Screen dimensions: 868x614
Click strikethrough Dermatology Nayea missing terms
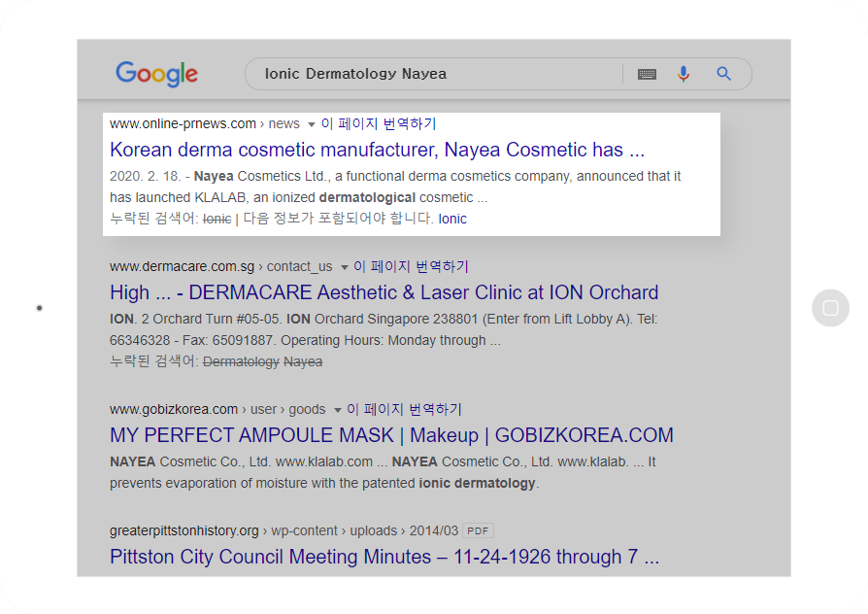click(x=262, y=361)
